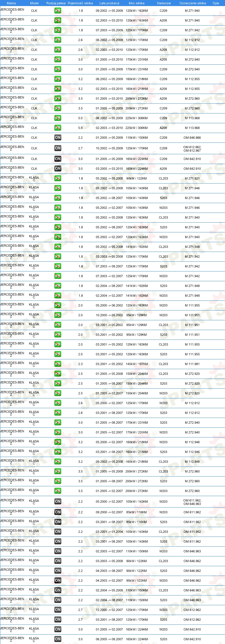Screen dimensions: 225x644
Task: Select engine code M 271.921
Action: (x=192, y=178)
